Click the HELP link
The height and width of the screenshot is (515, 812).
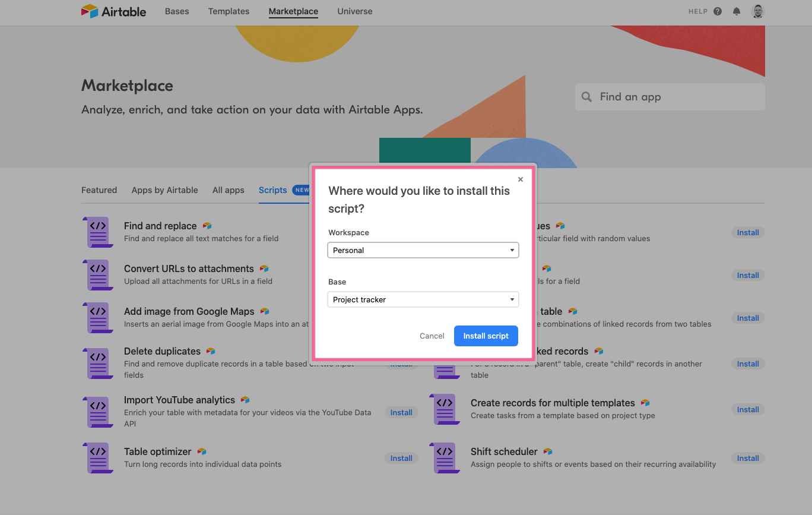(x=698, y=11)
